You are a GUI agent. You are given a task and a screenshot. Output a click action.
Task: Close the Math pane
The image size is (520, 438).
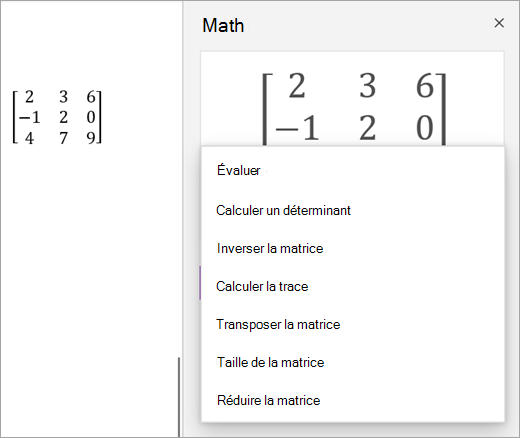pos(499,23)
